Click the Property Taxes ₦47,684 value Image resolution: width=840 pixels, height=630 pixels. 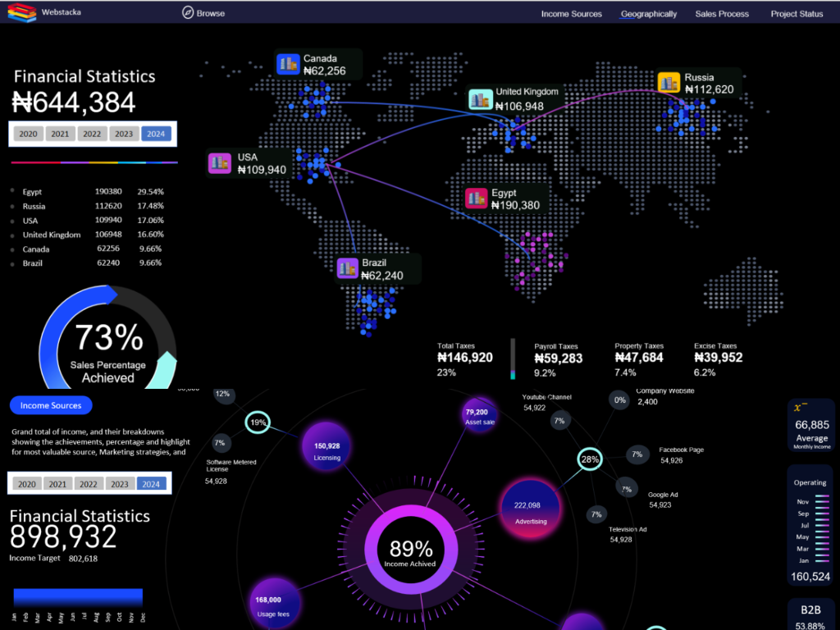(x=639, y=358)
